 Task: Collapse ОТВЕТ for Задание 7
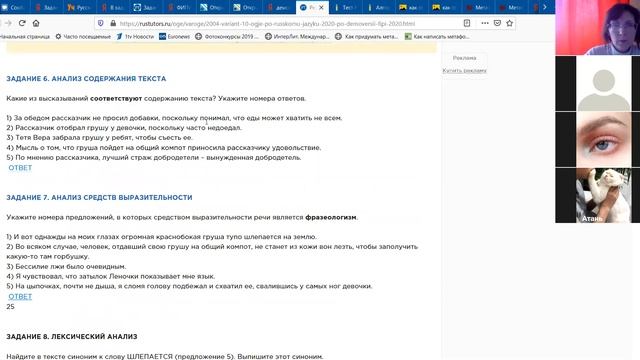20,297
